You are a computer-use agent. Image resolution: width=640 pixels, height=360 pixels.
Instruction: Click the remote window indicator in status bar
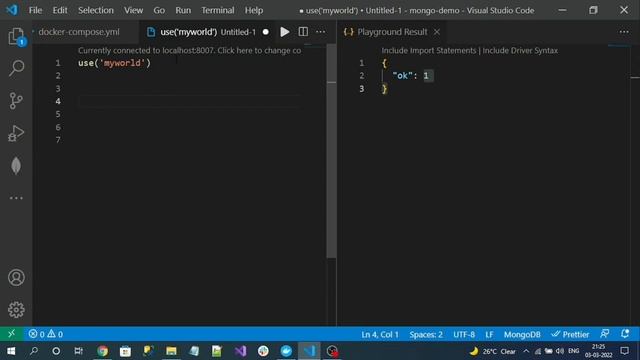coord(11,334)
